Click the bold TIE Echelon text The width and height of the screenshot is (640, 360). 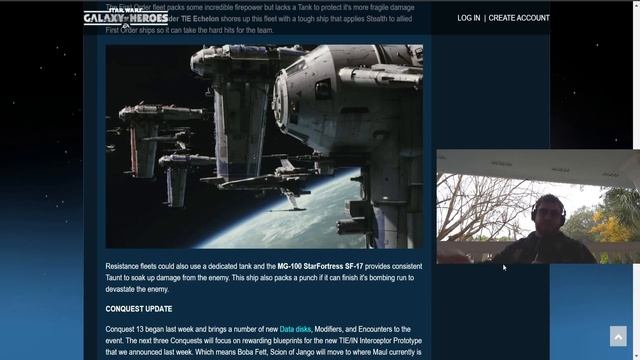200,19
